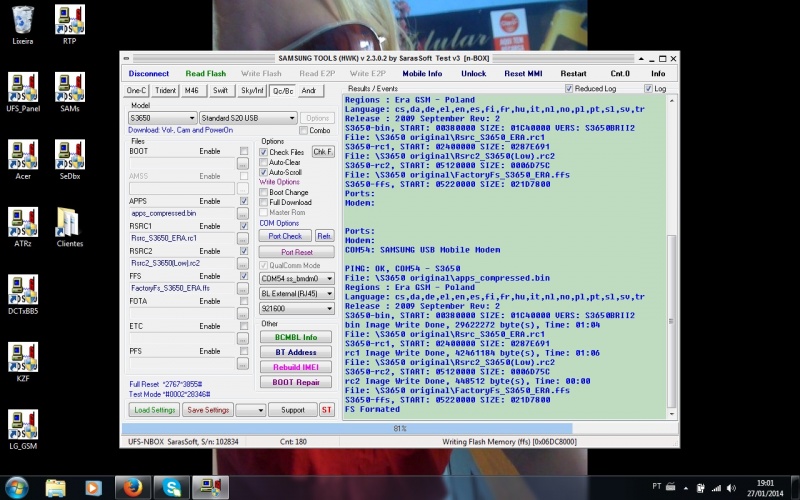Screen dimensions: 800x500
Task: Open the volume control in system tray
Action: click(731, 488)
